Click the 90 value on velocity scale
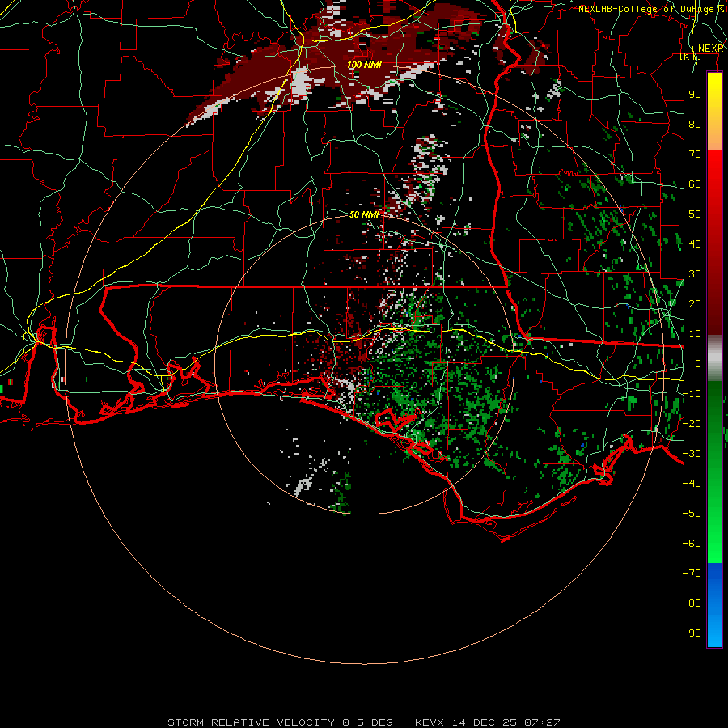Viewport: 728px width, 728px height. [695, 95]
